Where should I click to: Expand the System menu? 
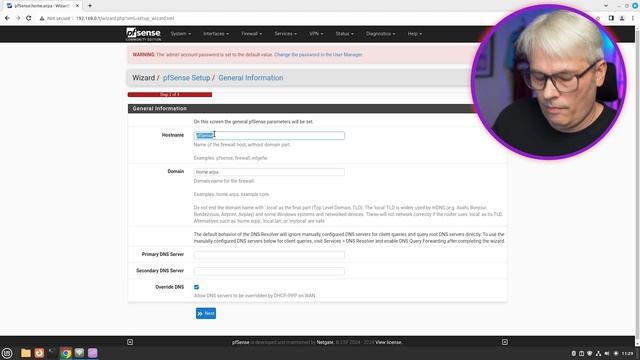pos(180,34)
